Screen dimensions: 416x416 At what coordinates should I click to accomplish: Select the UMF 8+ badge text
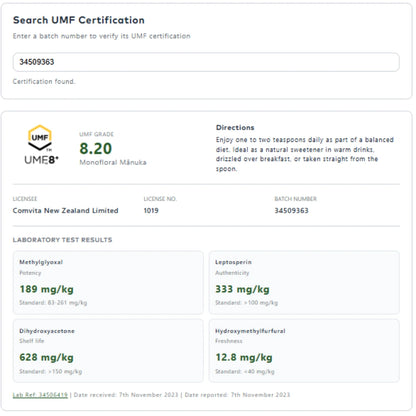tap(41, 160)
